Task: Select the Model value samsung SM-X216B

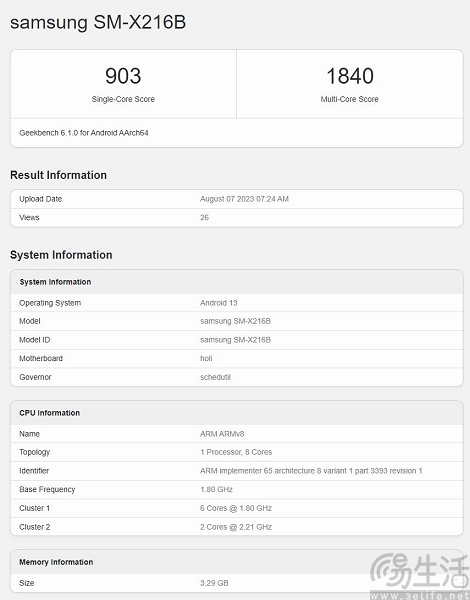Action: point(235,321)
